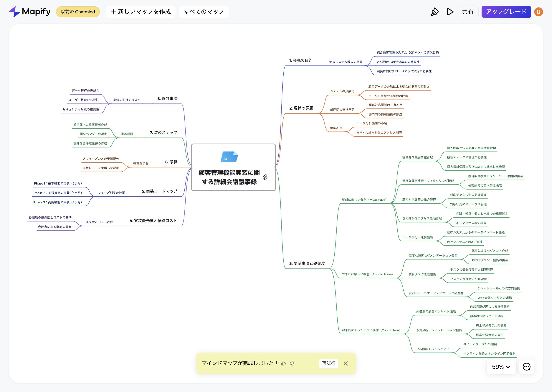This screenshot has width=552, height=392.
Task: Open the 以前の Chatmind page
Action: (x=78, y=12)
